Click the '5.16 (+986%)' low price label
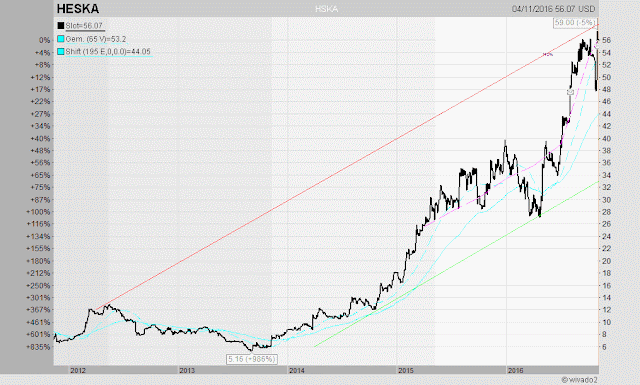640x385 pixels. tap(252, 359)
